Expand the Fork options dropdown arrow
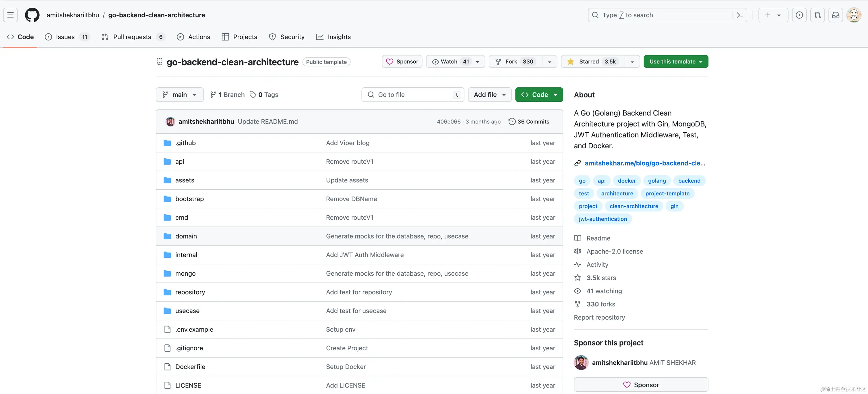The height and width of the screenshot is (394, 868). point(550,62)
